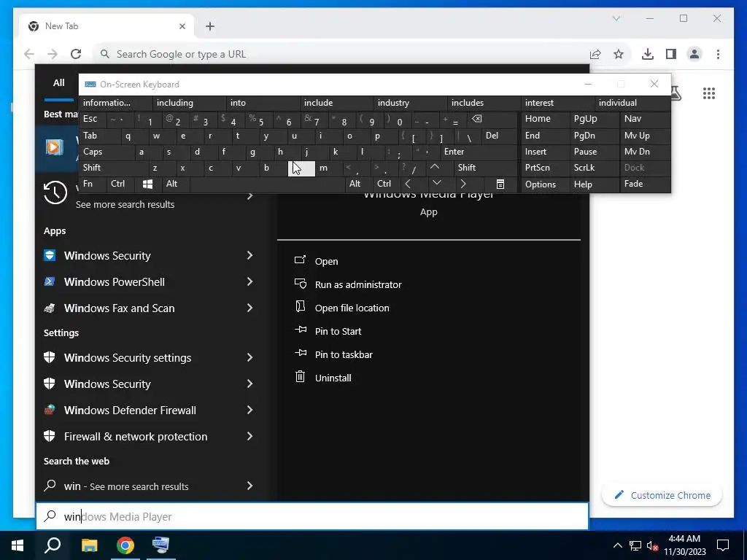Click the PrtScn key
This screenshot has height=560, width=747.
[x=545, y=168]
